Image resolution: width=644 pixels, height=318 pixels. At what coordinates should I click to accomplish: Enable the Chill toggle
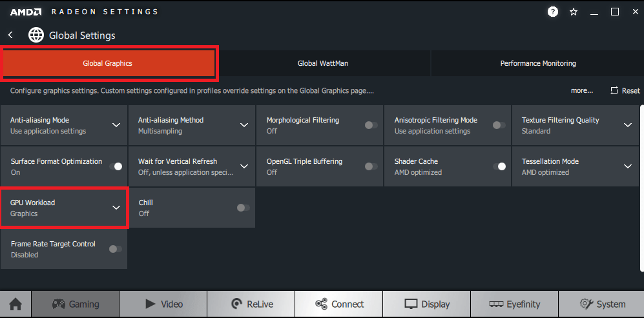pyautogui.click(x=243, y=208)
